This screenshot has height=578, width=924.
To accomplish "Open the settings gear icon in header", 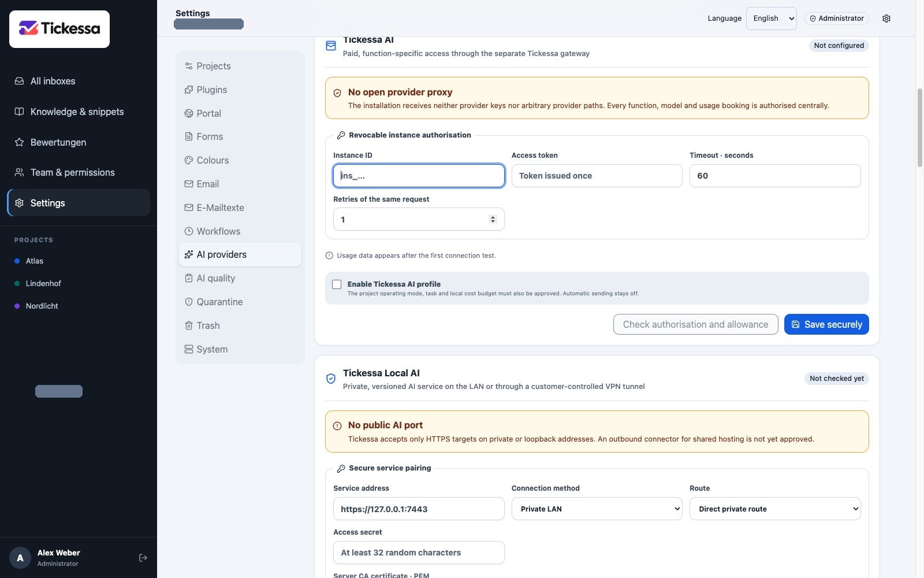I will pos(886,18).
